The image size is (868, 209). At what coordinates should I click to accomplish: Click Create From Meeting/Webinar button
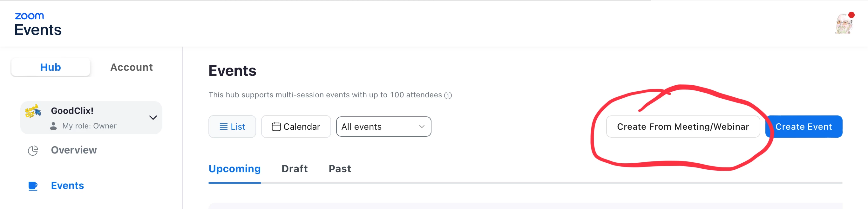click(x=682, y=127)
